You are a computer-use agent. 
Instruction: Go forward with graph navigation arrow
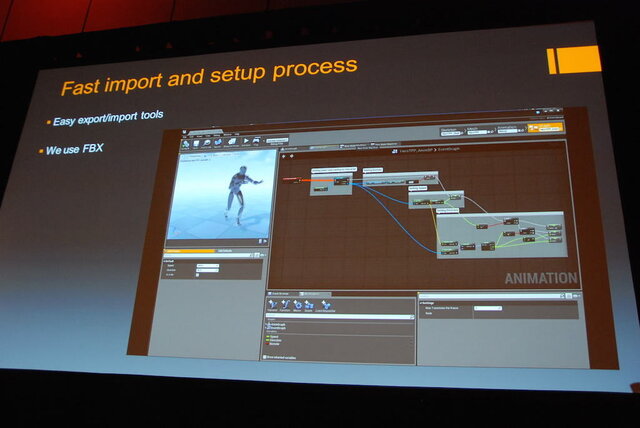click(x=292, y=156)
